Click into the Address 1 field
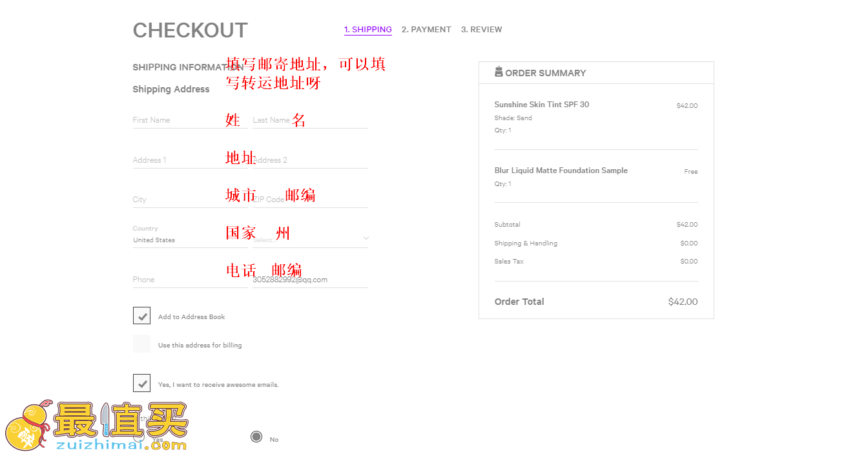Viewport: 868px width, 456px height. pos(191,160)
